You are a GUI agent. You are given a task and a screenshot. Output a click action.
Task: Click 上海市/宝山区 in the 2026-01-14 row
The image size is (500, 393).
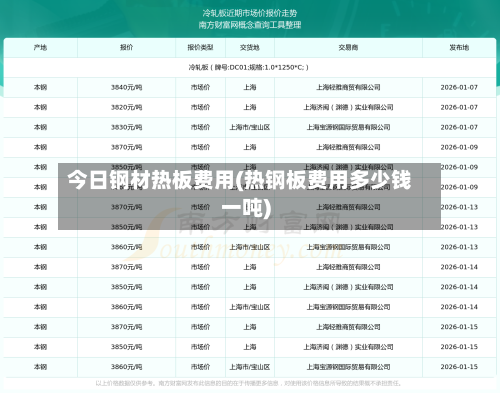point(250,307)
